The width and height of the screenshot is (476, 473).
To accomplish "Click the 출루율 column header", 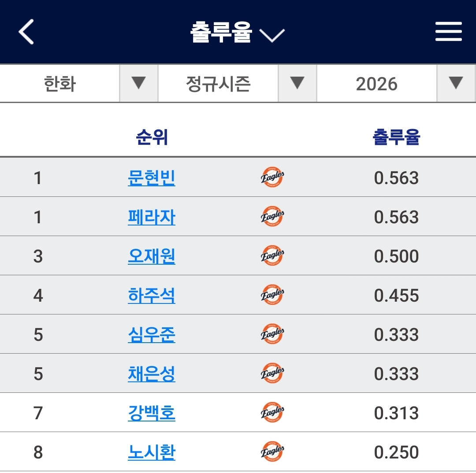I will click(396, 137).
